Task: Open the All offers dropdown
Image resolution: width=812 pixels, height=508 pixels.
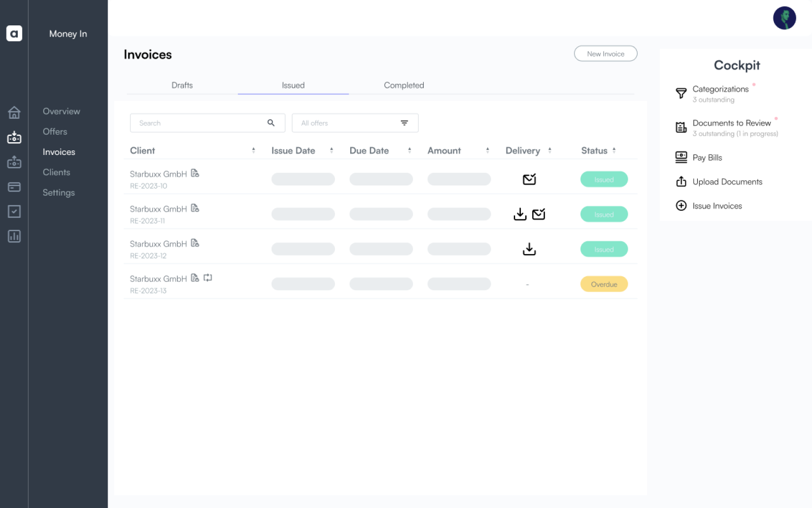Action: (x=355, y=122)
